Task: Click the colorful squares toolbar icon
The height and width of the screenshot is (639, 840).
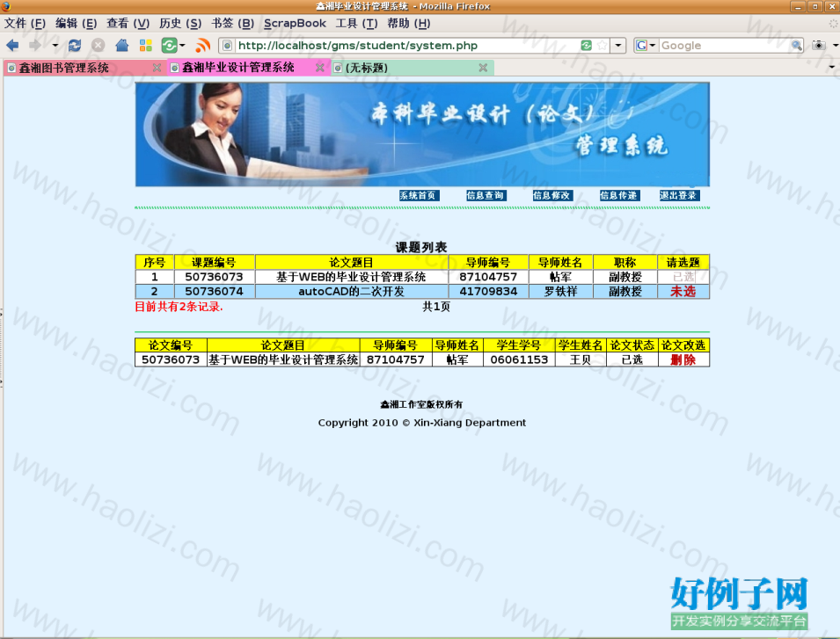Action: pyautogui.click(x=146, y=46)
